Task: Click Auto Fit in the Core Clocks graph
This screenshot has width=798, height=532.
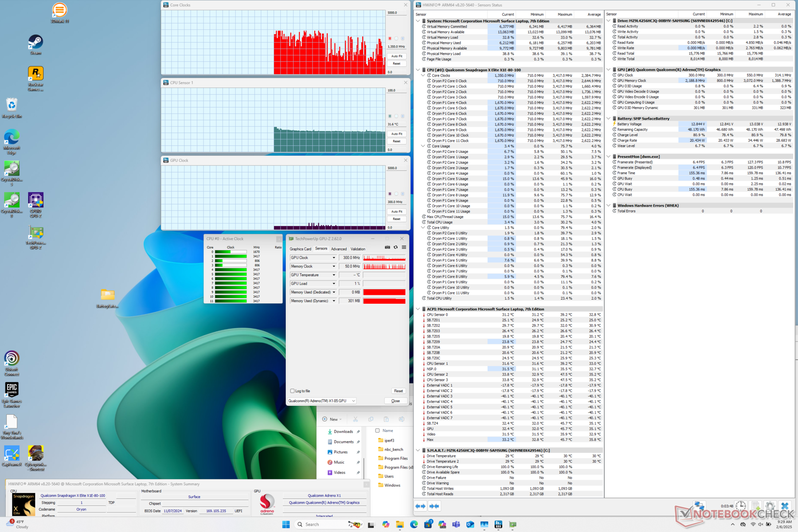Action: (397, 56)
